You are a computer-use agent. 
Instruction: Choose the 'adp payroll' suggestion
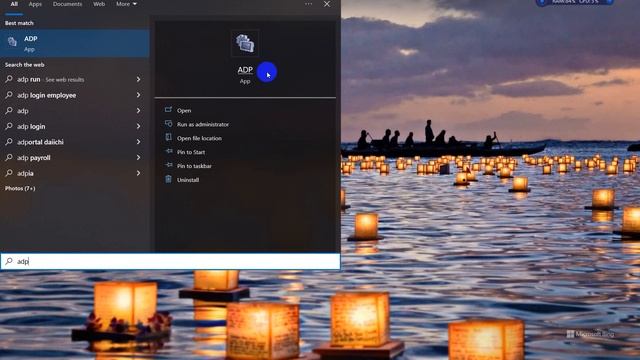point(75,158)
